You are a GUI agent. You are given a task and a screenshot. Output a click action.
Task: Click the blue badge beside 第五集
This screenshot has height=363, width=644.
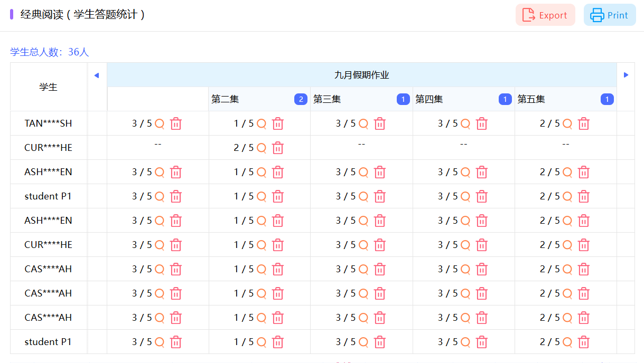pos(607,99)
